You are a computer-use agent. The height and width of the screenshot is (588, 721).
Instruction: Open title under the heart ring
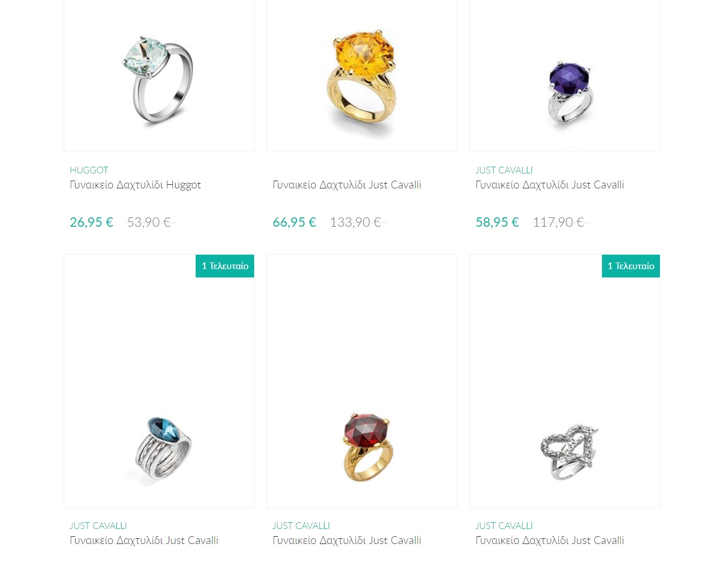coord(550,541)
